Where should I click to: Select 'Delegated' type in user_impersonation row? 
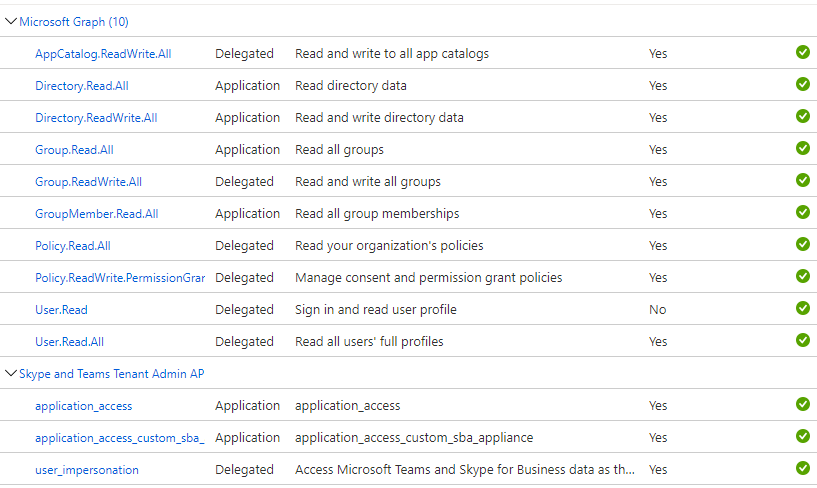tap(244, 470)
